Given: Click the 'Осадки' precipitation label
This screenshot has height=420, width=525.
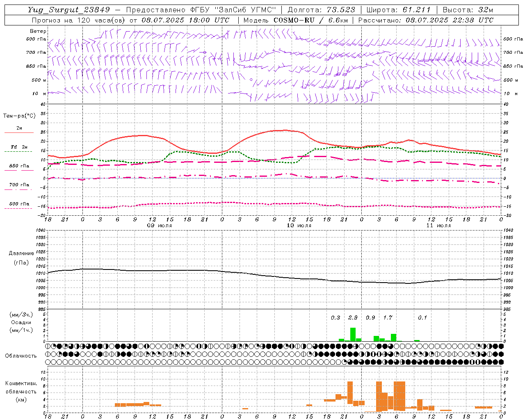Looking at the screenshot, I should (x=21, y=322).
